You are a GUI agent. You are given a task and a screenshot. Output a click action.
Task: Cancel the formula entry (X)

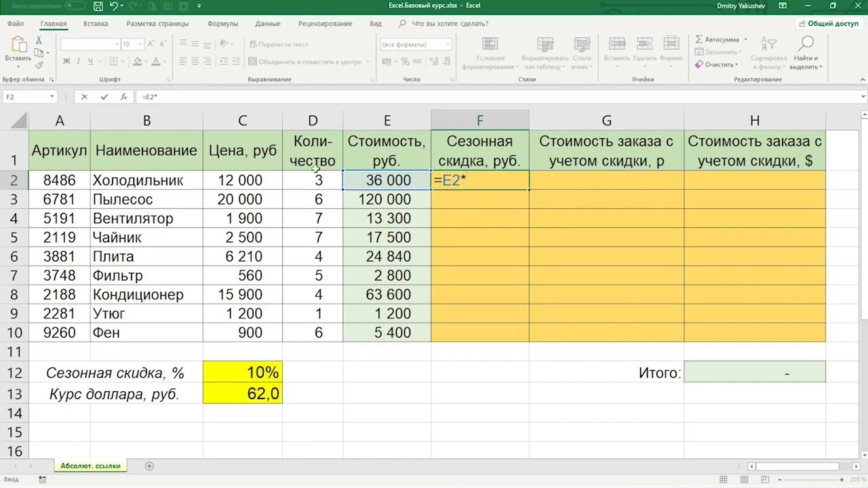pos(84,97)
